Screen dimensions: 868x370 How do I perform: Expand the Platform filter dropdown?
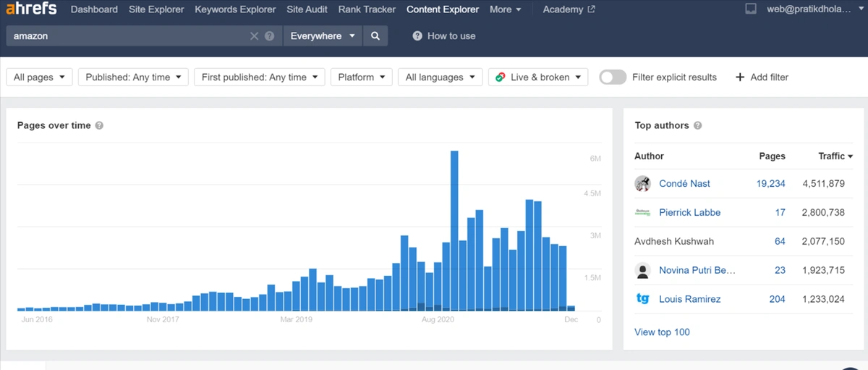tap(361, 77)
